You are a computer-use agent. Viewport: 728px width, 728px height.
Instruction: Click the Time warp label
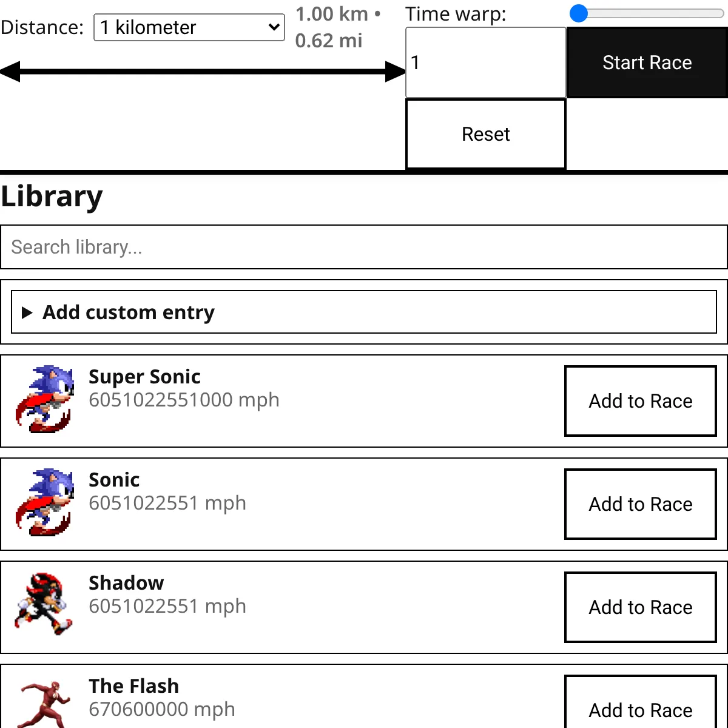(456, 14)
